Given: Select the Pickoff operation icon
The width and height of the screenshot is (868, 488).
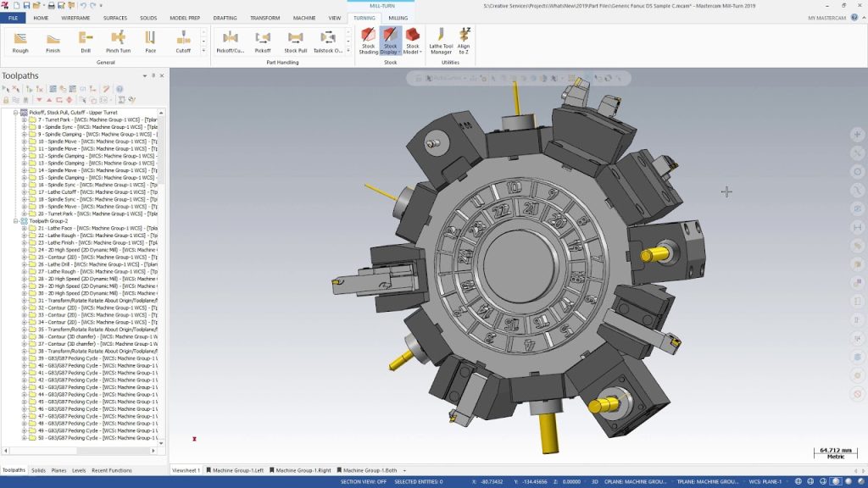Looking at the screenshot, I should [263, 42].
